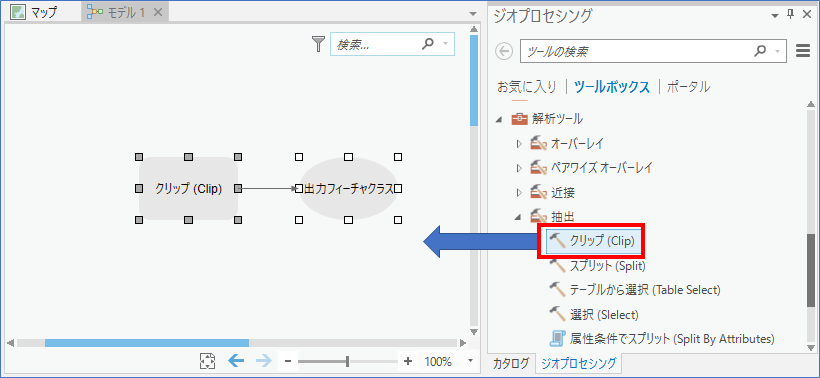Switch to the カタログ tab
820x378 pixels.
click(x=511, y=362)
